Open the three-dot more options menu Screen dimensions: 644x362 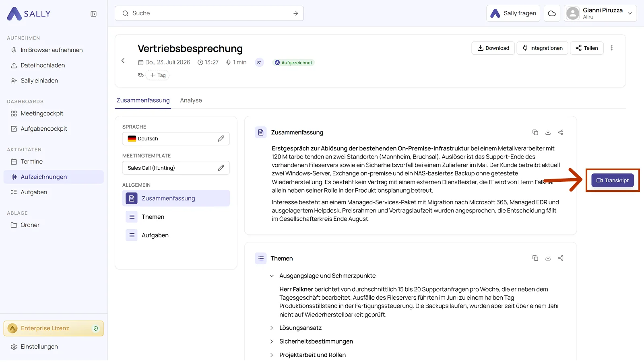(612, 48)
